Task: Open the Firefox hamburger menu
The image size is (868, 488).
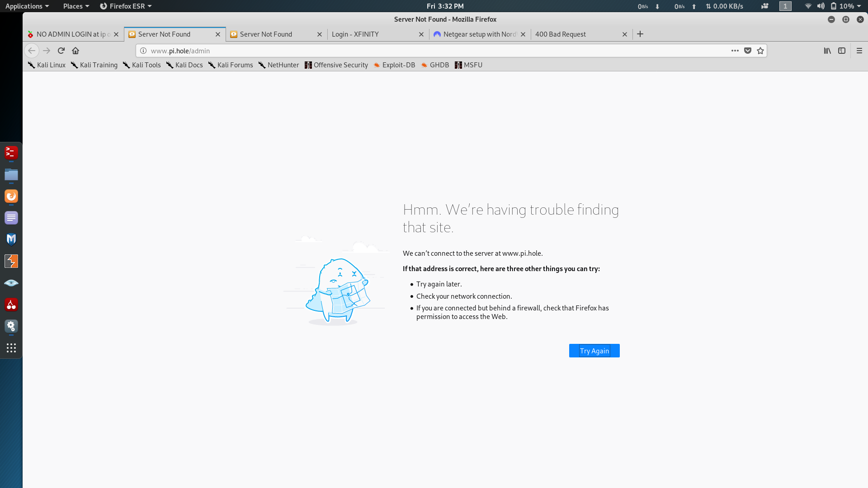Action: [x=859, y=51]
